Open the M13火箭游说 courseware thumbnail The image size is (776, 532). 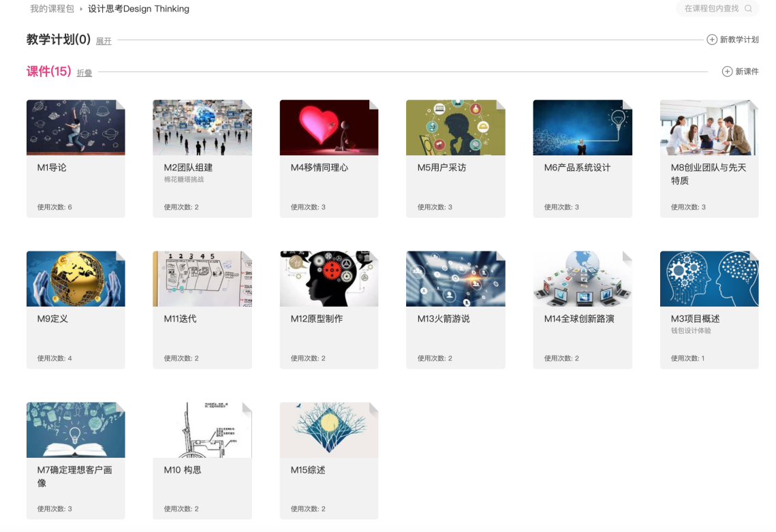point(456,279)
